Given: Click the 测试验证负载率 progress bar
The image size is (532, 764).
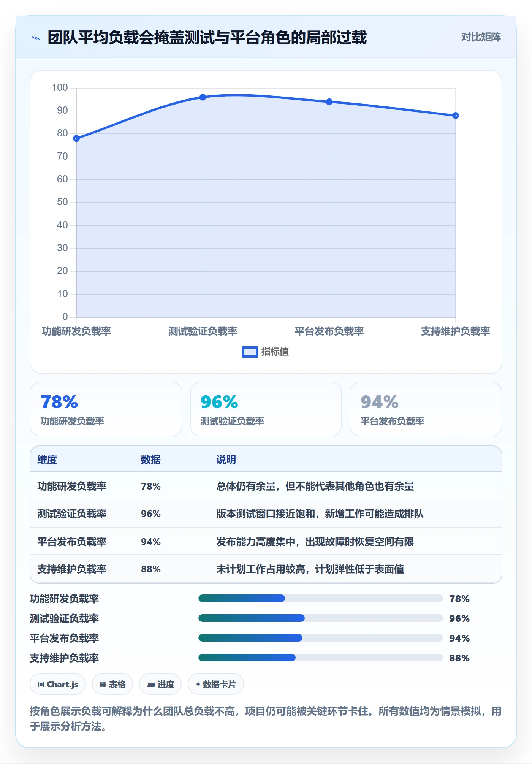Looking at the screenshot, I should click(x=320, y=618).
